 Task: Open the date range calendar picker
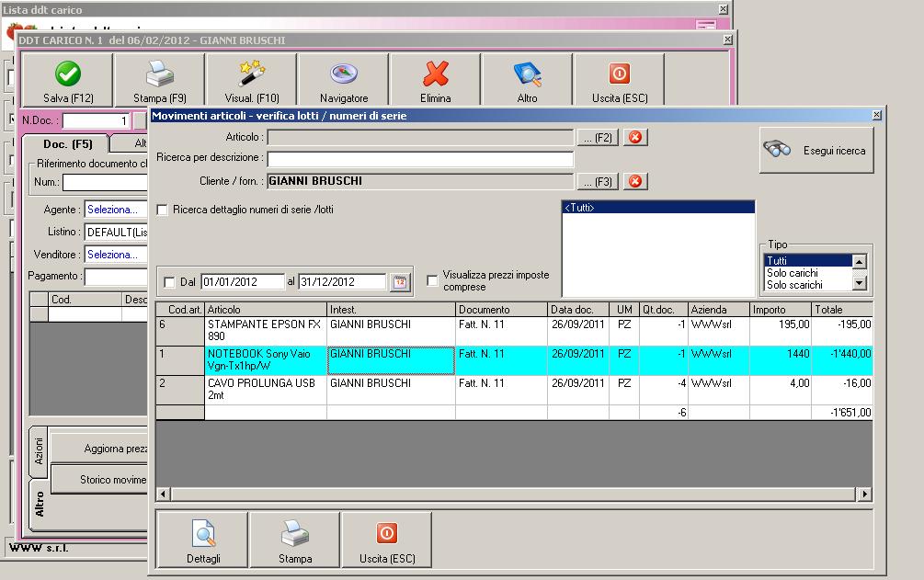point(400,282)
